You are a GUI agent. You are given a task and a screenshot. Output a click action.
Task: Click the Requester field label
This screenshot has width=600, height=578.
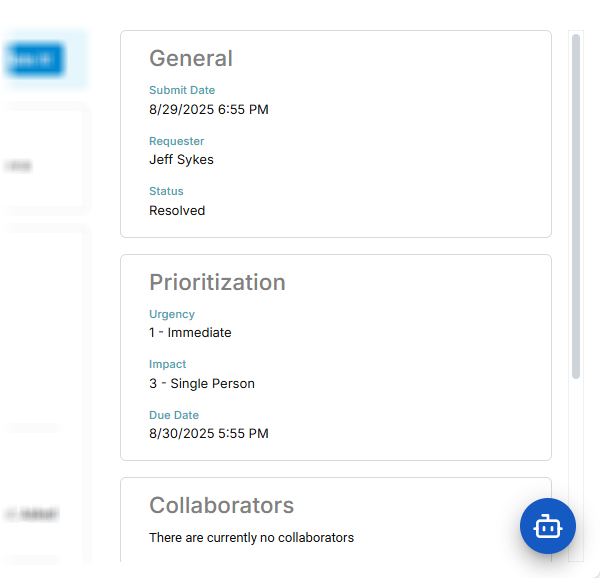tap(176, 141)
